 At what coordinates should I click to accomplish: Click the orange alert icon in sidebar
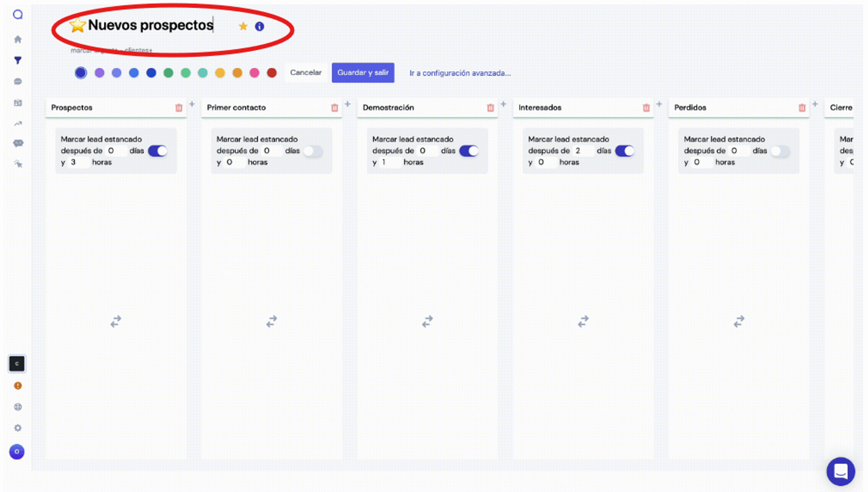click(x=18, y=385)
